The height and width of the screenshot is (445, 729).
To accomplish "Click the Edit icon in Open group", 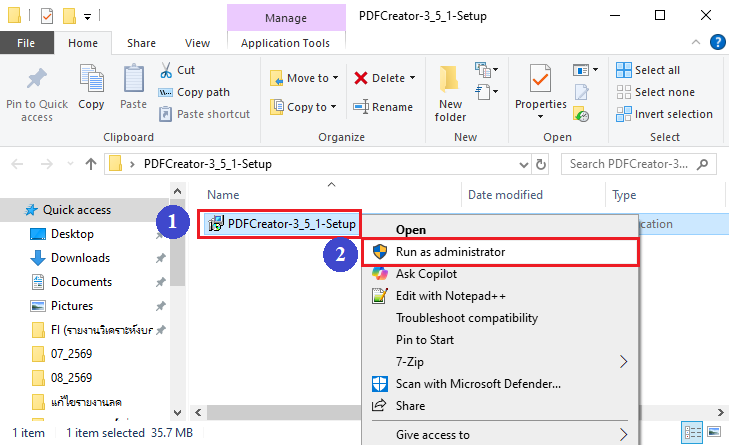I will [581, 92].
